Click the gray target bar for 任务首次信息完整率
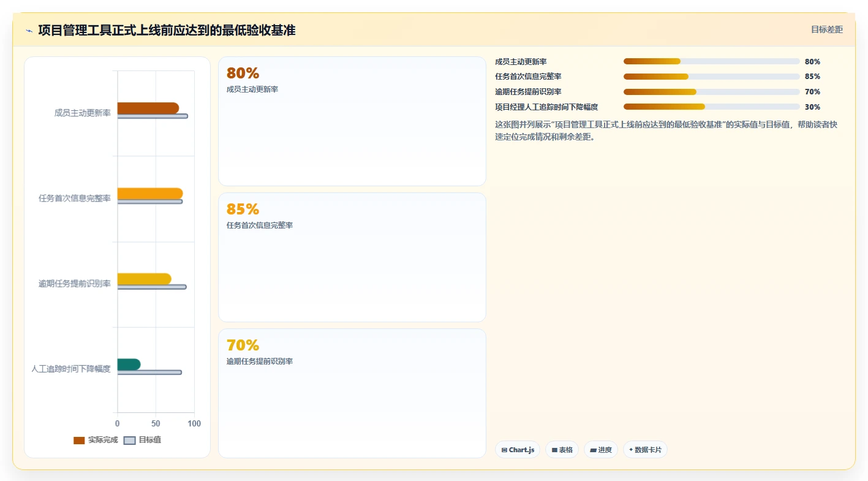 (x=150, y=202)
